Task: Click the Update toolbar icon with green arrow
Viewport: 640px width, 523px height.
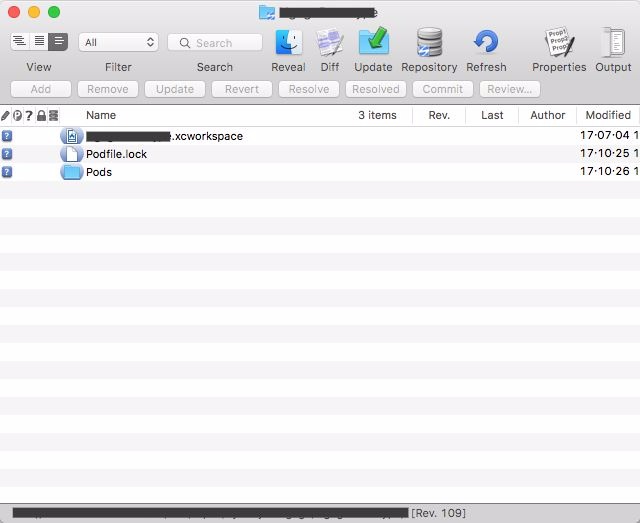Action: [373, 42]
